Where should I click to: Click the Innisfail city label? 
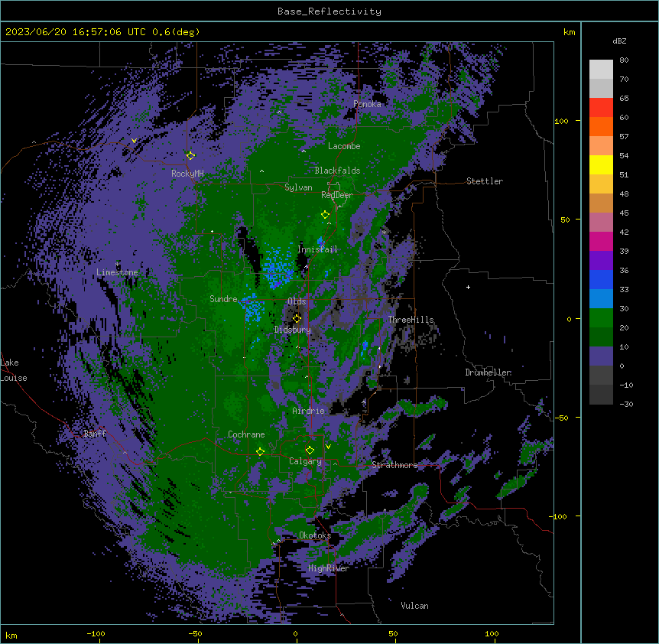click(317, 249)
